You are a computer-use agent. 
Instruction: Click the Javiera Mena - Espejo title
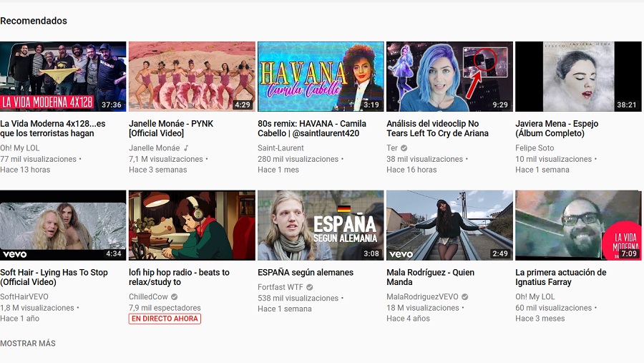click(x=557, y=128)
